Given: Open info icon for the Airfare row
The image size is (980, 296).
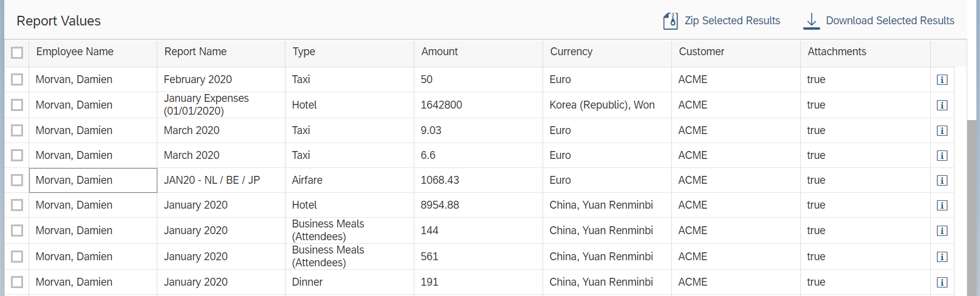Looking at the screenshot, I should point(942,180).
